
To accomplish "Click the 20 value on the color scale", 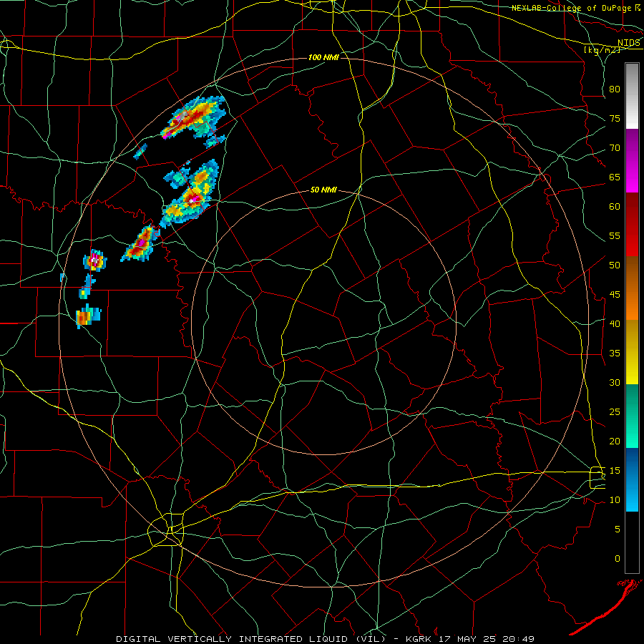I will (615, 441).
